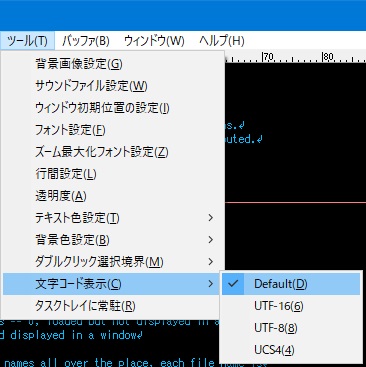Image resolution: width=366 pixels, height=367 pixels.
Task: Click the ruler at column 80
Action: click(x=328, y=57)
